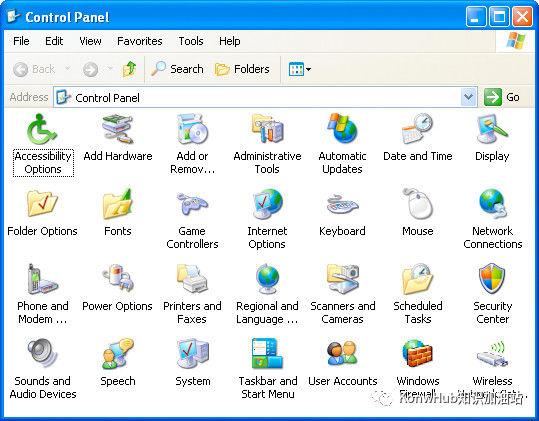
Task: Open Printers and Faxes icon
Action: (192, 279)
